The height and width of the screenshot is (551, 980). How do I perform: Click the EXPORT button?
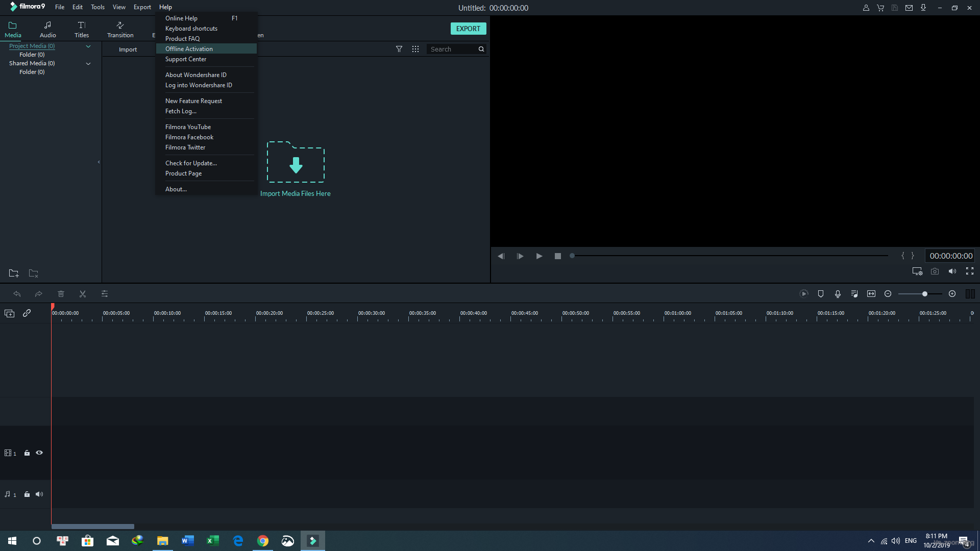(468, 29)
